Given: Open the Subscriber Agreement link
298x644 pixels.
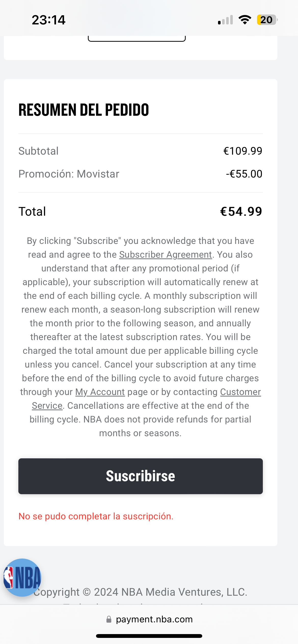Looking at the screenshot, I should 166,255.
